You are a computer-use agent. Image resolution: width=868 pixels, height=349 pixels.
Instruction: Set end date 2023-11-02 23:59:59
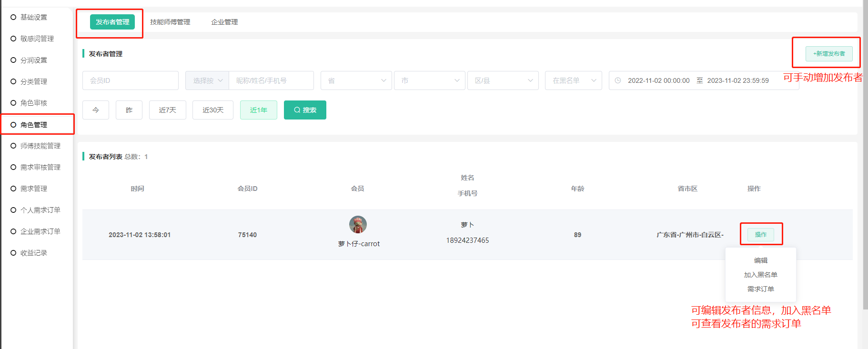pos(738,80)
